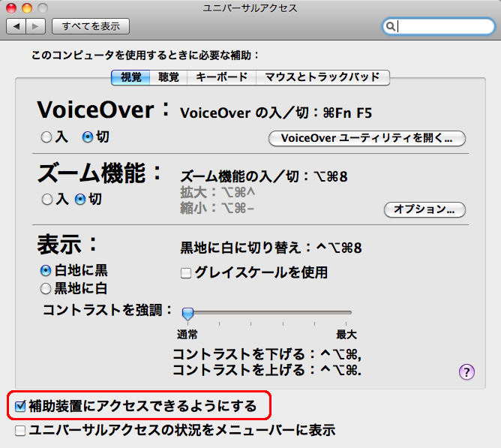
Task: Click the 拡大 shortcut text
Action: tap(217, 193)
